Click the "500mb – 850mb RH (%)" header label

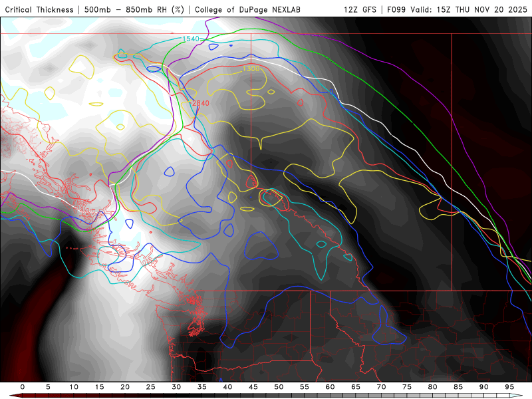[x=134, y=9]
